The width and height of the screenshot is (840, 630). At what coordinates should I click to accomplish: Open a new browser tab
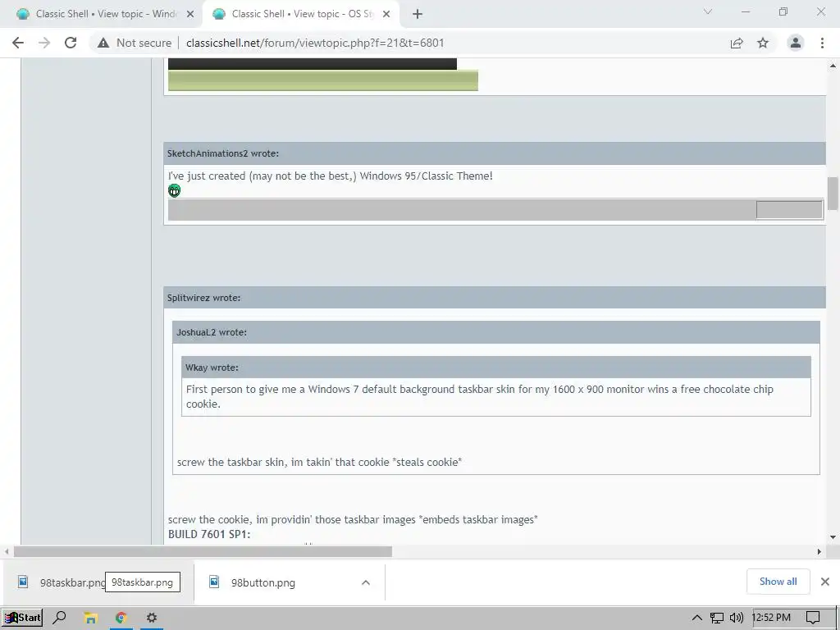(x=418, y=14)
